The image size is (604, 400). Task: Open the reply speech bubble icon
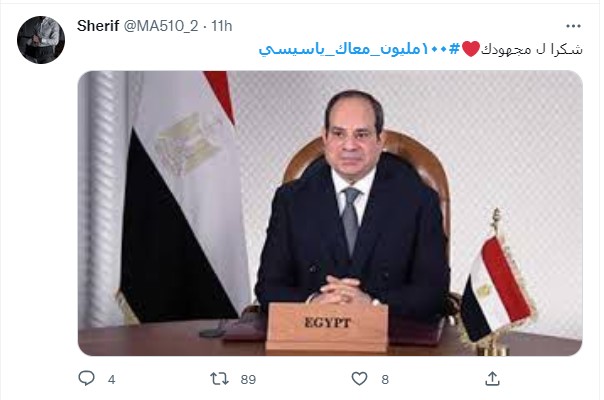click(x=86, y=378)
